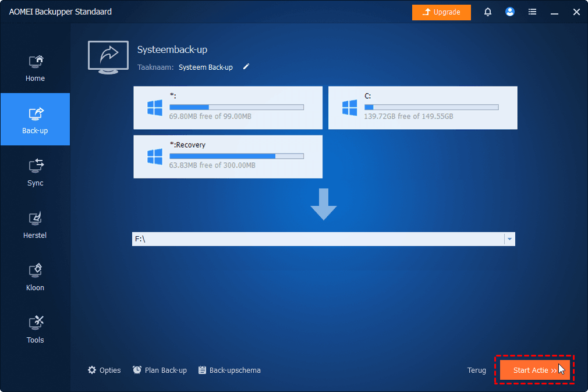Viewport: 588px width, 392px height.
Task: Open the Kloon clone section
Action: [36, 277]
